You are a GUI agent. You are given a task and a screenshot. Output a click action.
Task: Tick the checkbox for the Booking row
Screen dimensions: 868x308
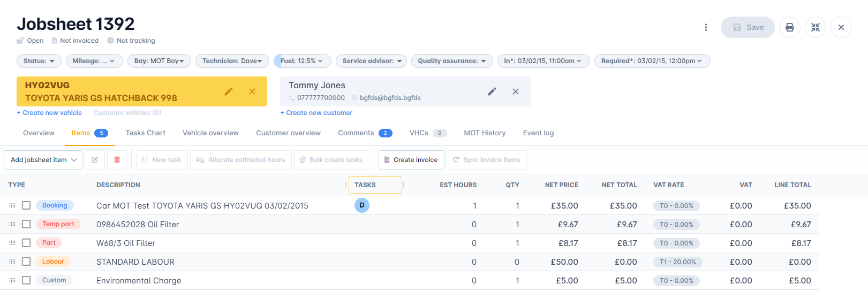coord(26,205)
